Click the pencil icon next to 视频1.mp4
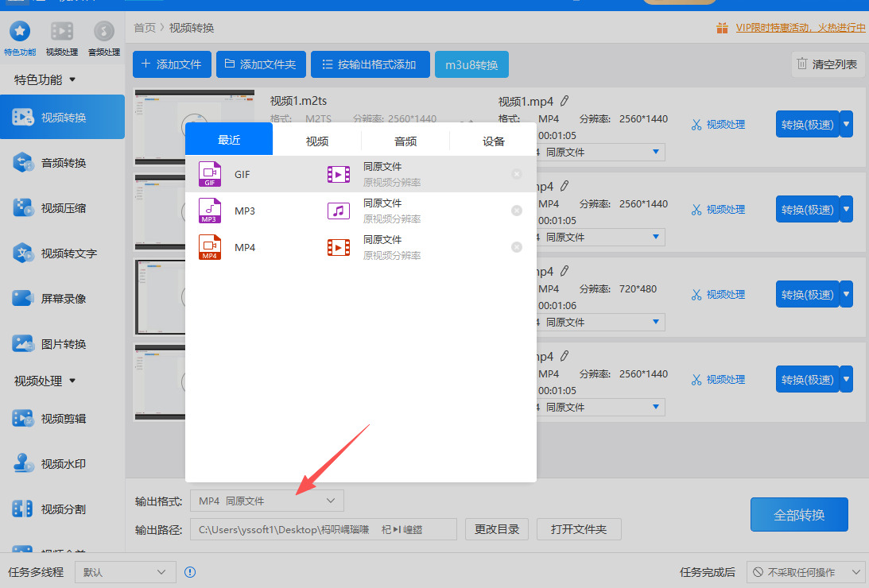869x588 pixels. click(564, 102)
